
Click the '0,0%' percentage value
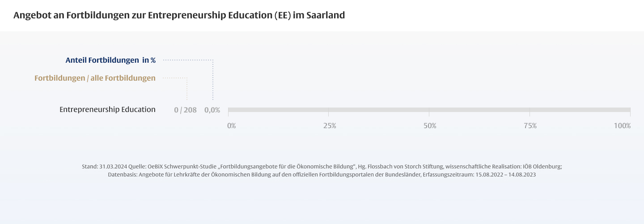(212, 110)
